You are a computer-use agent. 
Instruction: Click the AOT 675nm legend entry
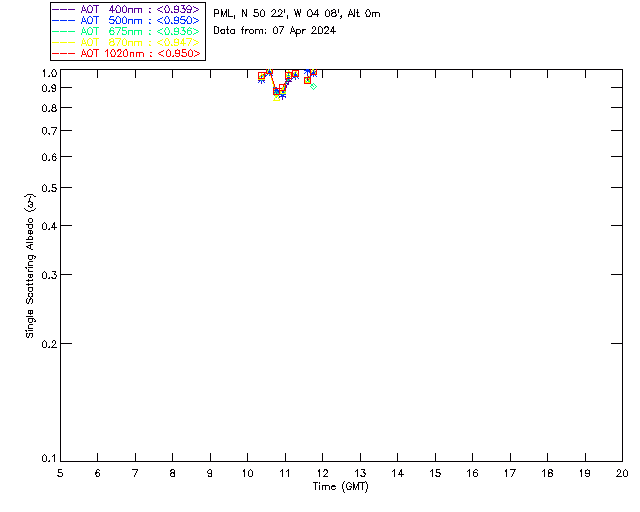[126, 31]
